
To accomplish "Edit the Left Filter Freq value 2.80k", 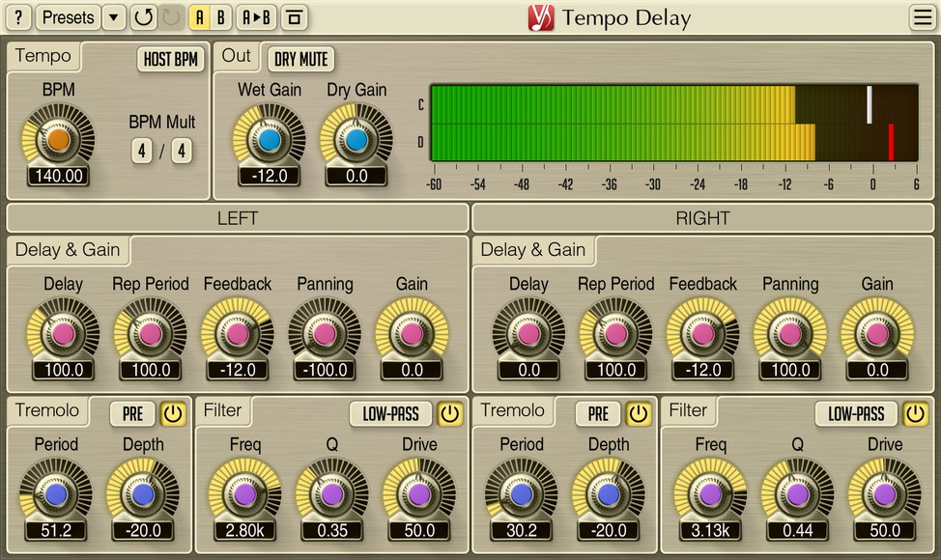I will pos(244,531).
